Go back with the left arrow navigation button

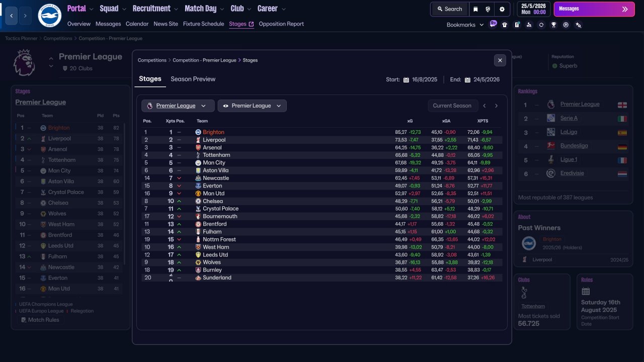click(12, 16)
